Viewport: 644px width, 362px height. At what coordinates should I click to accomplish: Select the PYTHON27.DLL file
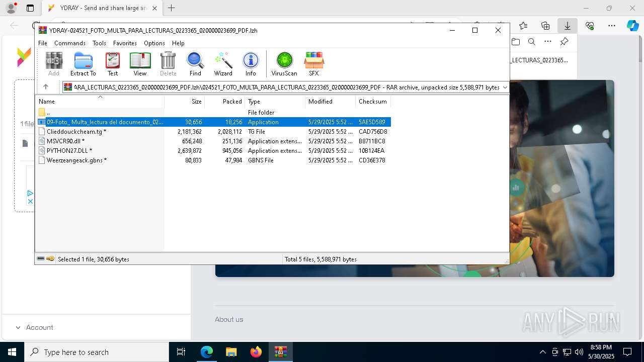pyautogui.click(x=213, y=150)
